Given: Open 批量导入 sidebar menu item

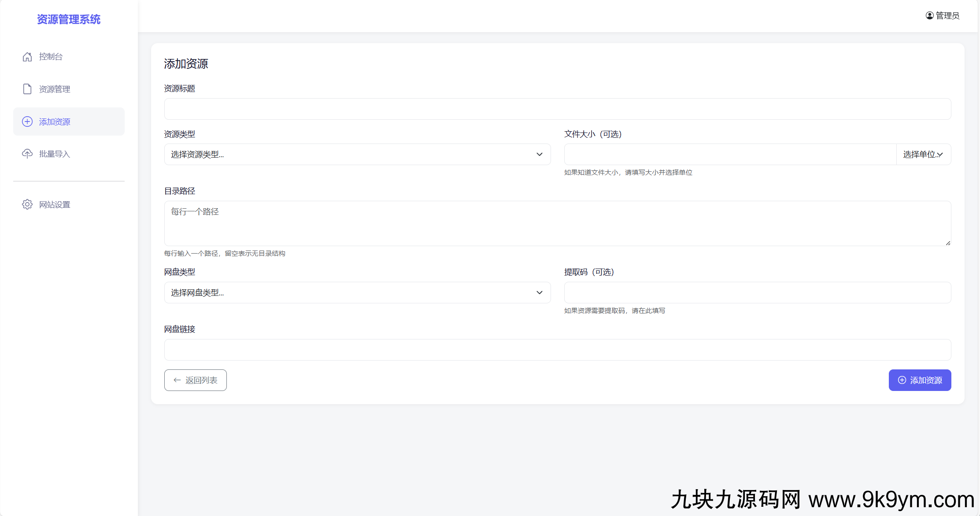Looking at the screenshot, I should (x=55, y=154).
